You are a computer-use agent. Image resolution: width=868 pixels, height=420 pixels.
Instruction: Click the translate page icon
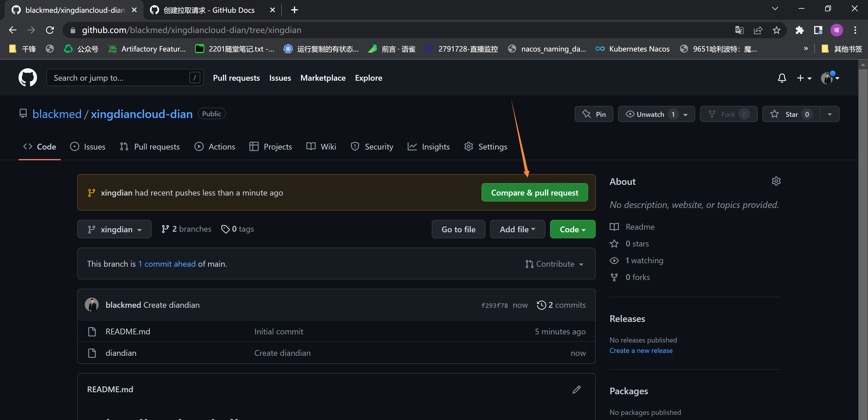[x=739, y=30]
